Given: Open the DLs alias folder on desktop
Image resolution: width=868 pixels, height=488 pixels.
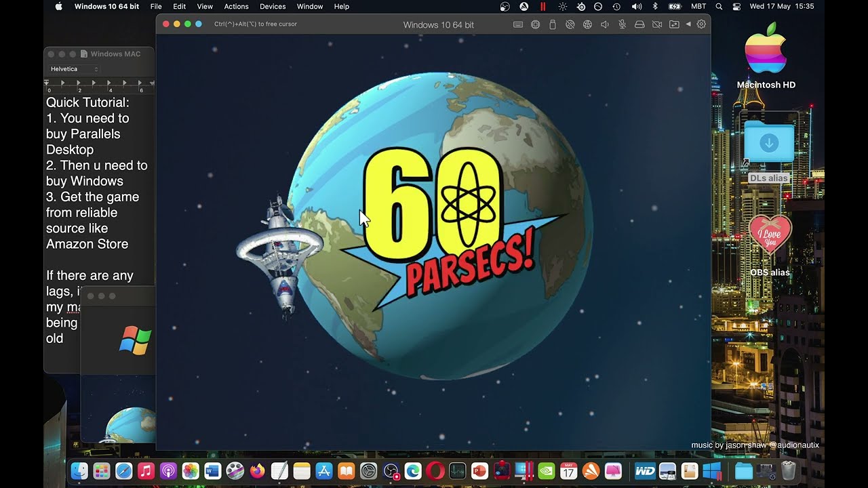Looking at the screenshot, I should click(768, 142).
